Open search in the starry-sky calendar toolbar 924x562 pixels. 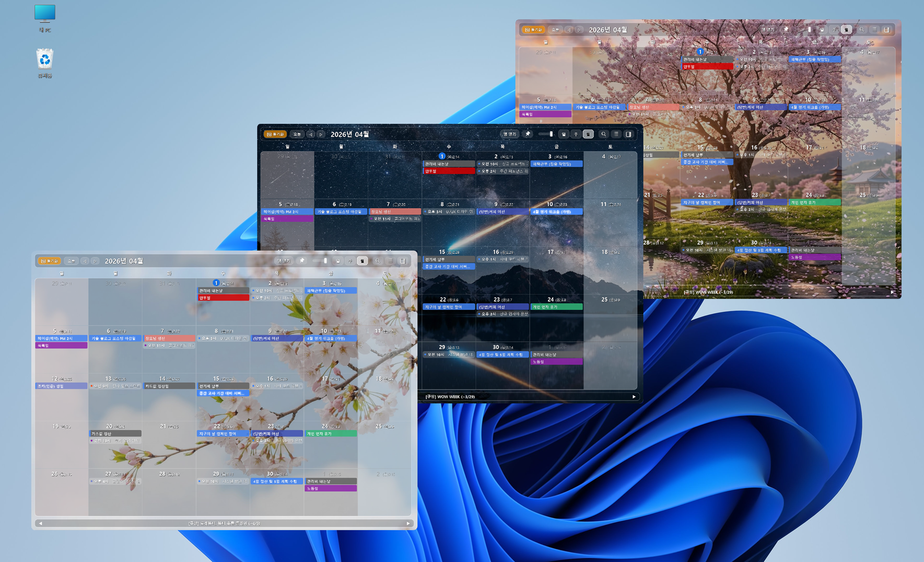603,134
